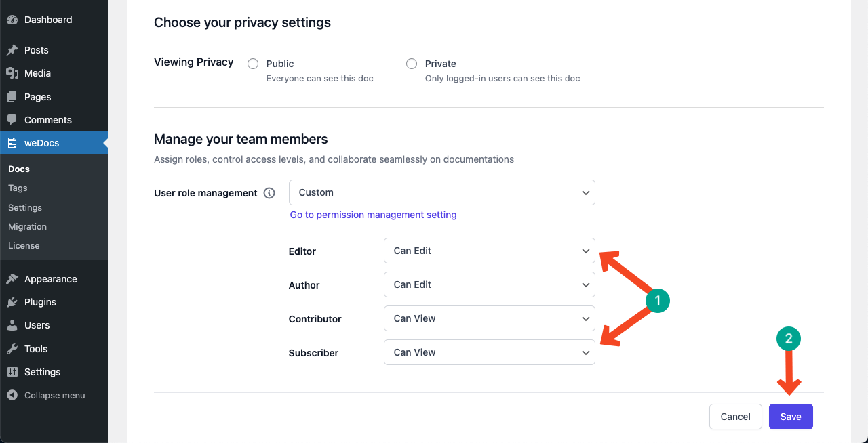Open the Dashboard menu
This screenshot has height=443, width=868.
(54, 20)
